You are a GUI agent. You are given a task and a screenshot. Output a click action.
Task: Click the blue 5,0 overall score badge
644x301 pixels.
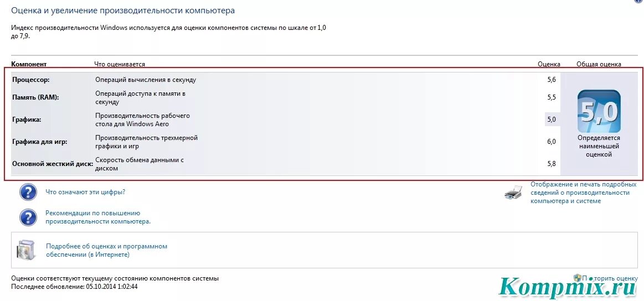(599, 111)
